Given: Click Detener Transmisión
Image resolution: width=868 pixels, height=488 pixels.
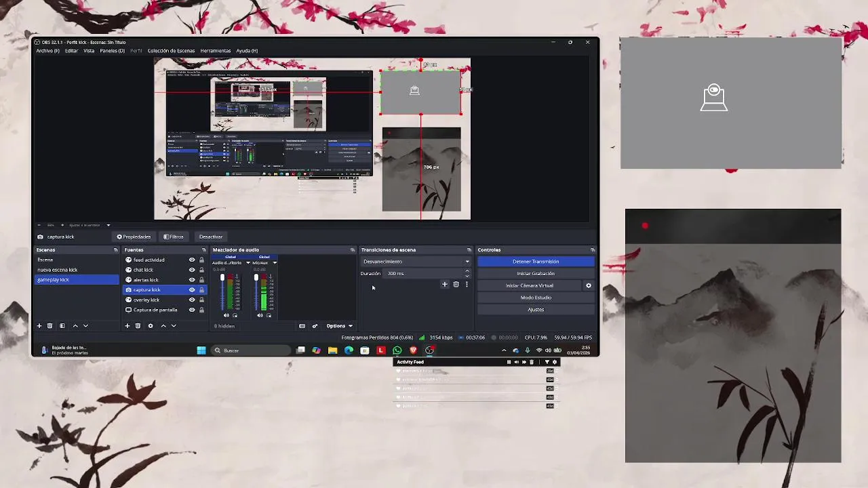Looking at the screenshot, I should point(536,262).
